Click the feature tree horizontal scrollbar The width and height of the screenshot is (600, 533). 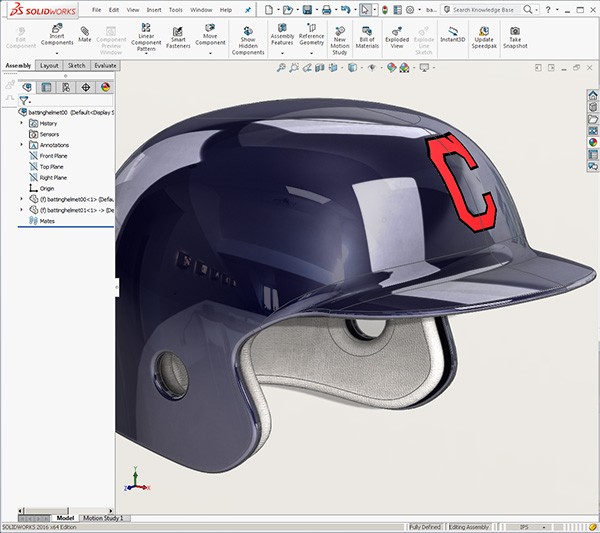tap(66, 510)
